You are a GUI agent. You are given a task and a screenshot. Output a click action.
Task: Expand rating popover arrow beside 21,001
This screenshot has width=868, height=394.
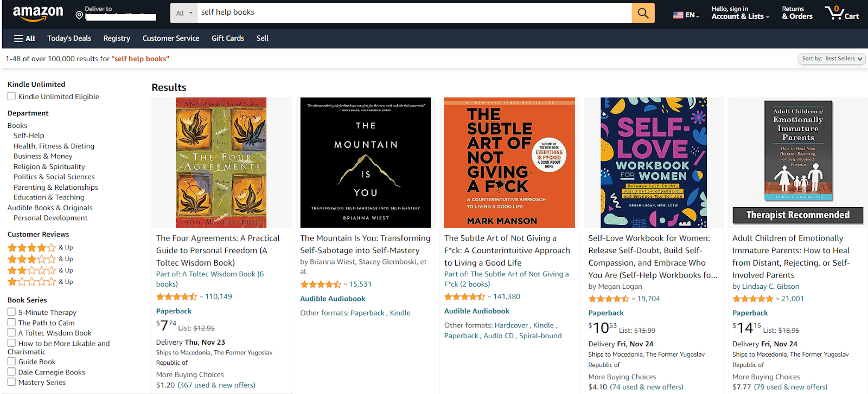pos(777,299)
